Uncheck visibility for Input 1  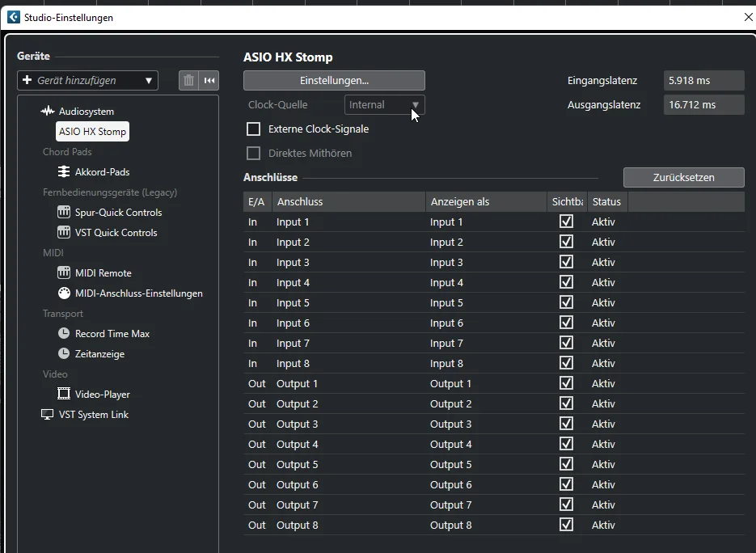[x=567, y=222]
